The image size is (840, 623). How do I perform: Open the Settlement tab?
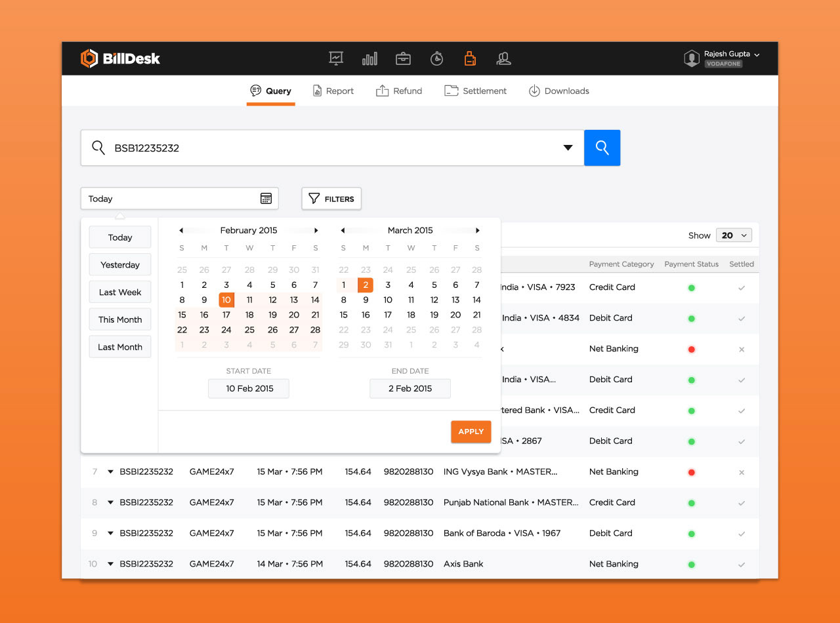pyautogui.click(x=476, y=91)
